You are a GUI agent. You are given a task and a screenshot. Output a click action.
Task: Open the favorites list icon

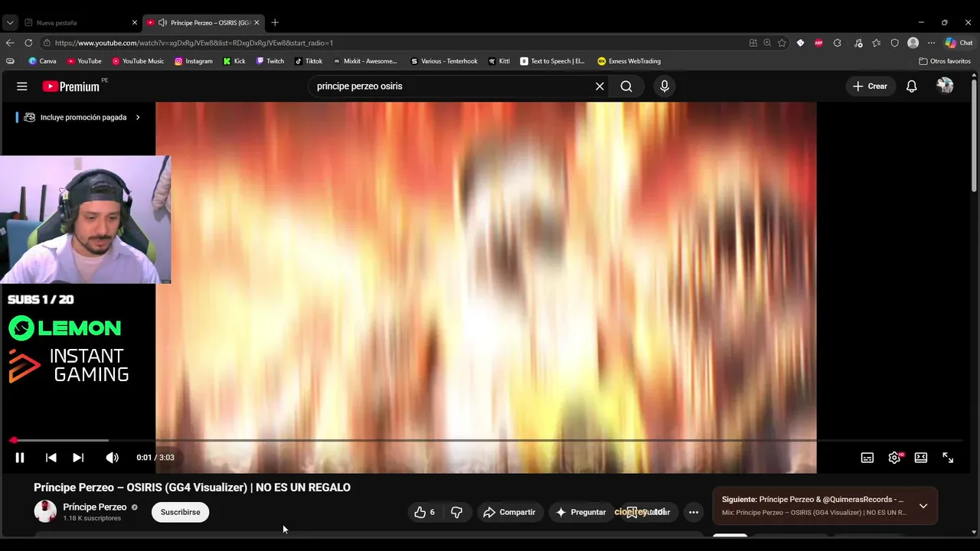pos(877,43)
